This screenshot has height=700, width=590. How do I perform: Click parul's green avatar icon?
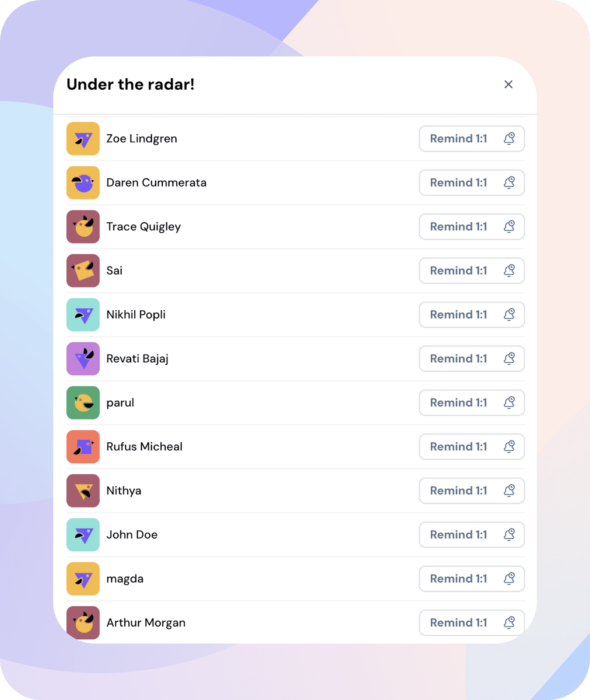click(x=83, y=403)
